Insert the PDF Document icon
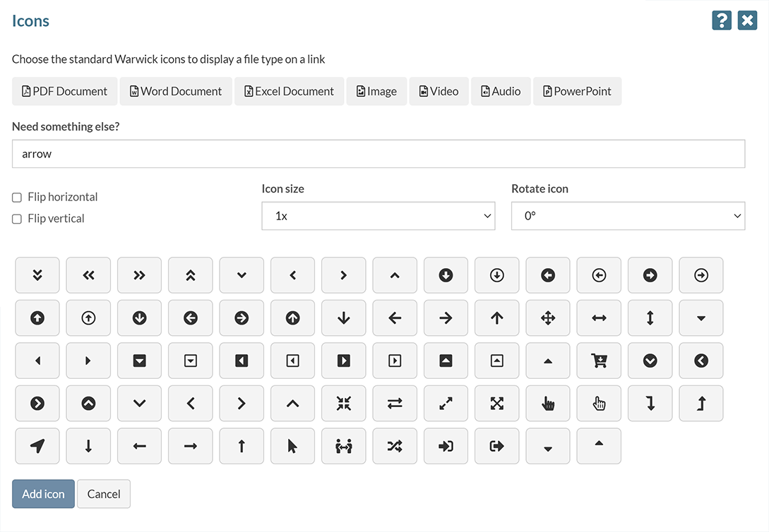The height and width of the screenshot is (532, 769). pyautogui.click(x=65, y=91)
